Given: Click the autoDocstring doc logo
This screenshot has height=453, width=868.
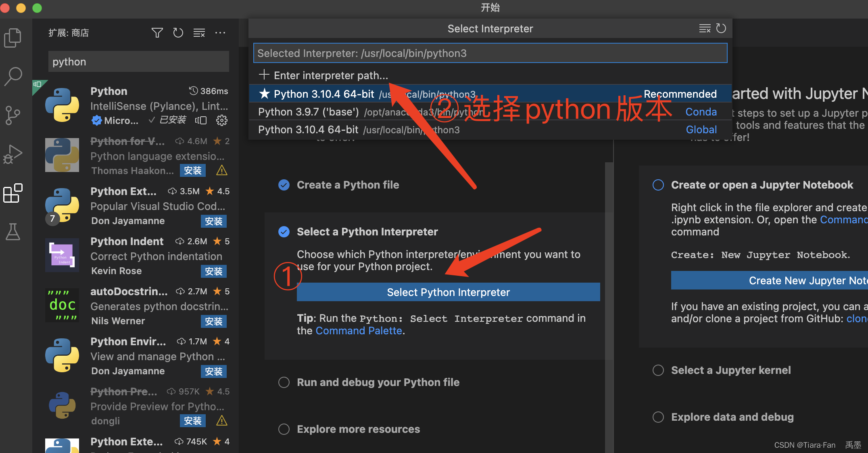Looking at the screenshot, I should tap(62, 305).
